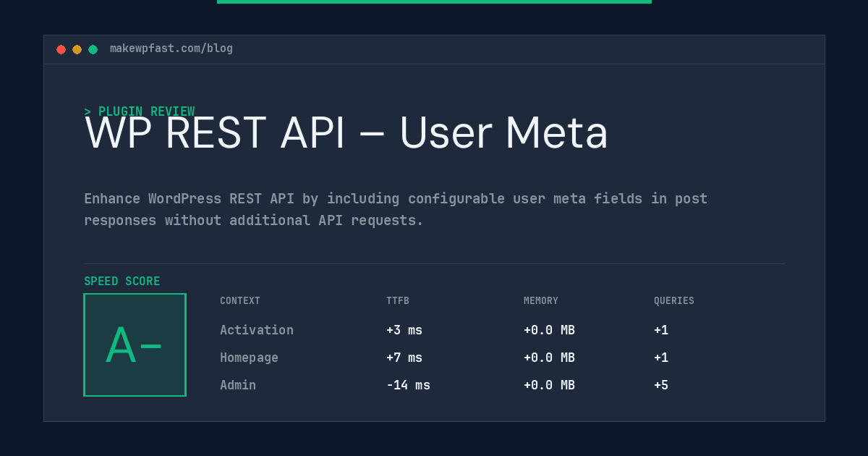This screenshot has width=868, height=456.
Task: Click the MEMORY column header
Action: click(x=541, y=301)
